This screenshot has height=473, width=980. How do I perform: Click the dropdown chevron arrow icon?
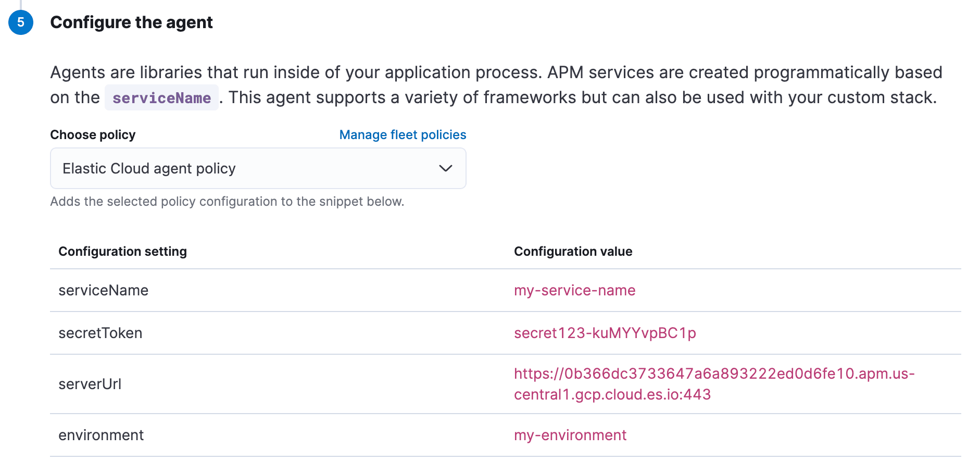[445, 168]
